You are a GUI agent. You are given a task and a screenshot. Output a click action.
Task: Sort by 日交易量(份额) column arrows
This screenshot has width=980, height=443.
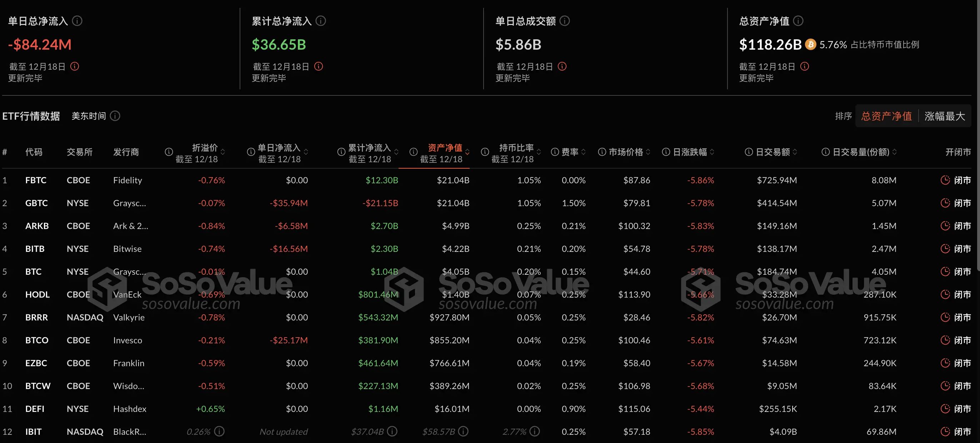pyautogui.click(x=894, y=152)
